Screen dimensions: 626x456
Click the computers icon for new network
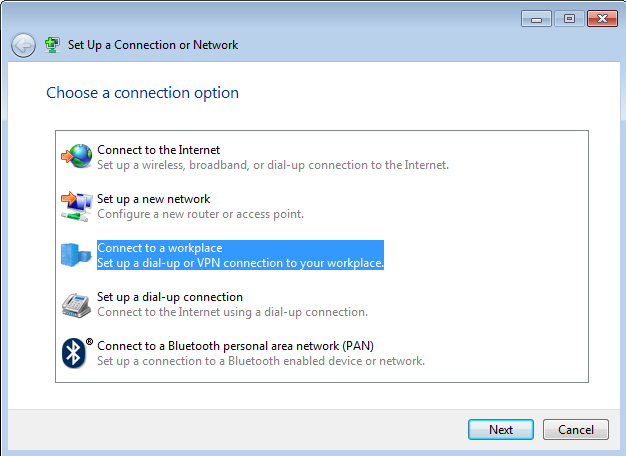pos(76,206)
